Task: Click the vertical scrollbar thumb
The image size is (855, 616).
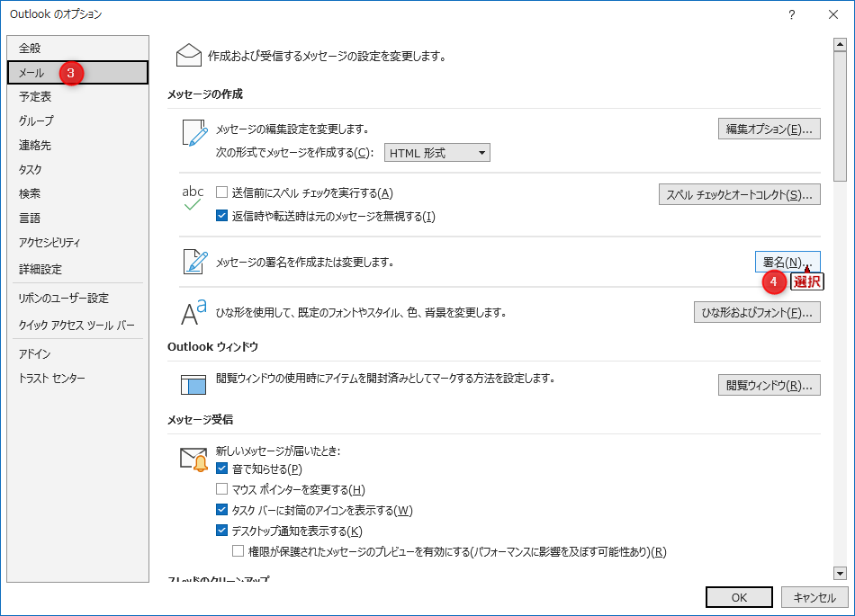Action: pyautogui.click(x=840, y=116)
